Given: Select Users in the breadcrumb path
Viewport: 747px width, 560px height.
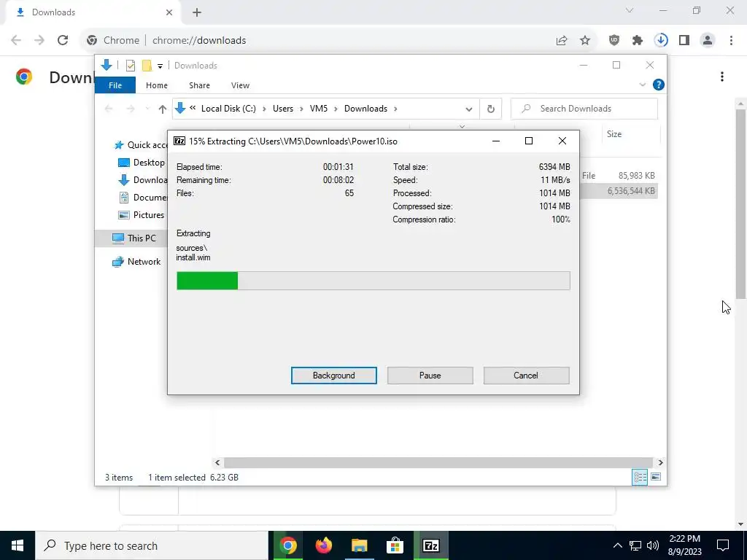Looking at the screenshot, I should click(283, 109).
